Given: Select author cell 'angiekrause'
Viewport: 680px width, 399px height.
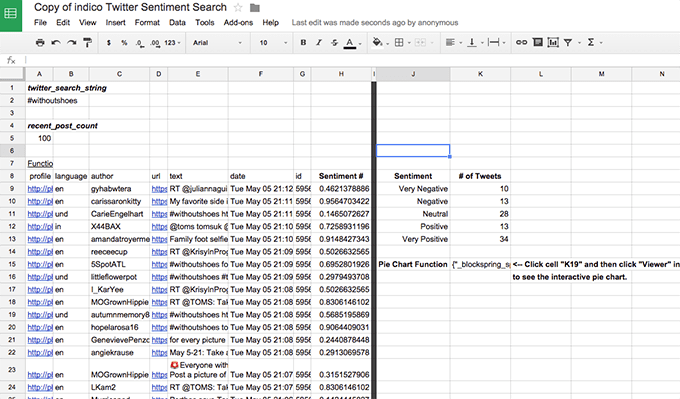Looking at the screenshot, I should point(119,352).
